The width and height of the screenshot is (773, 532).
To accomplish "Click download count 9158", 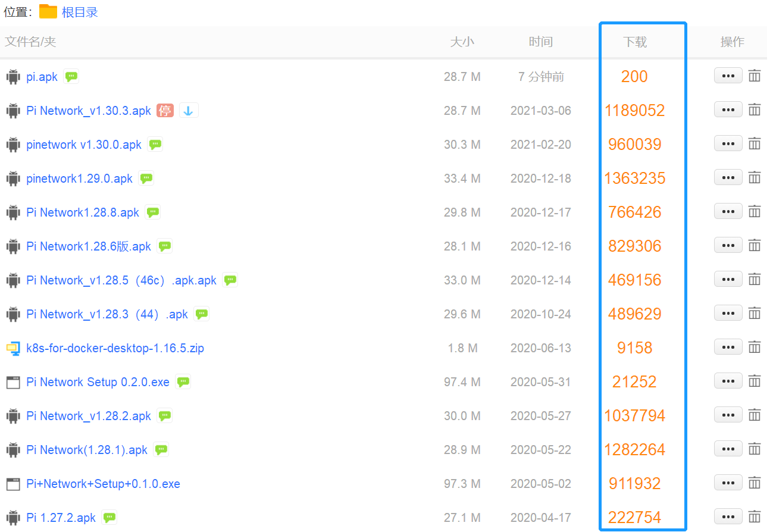I will [635, 348].
